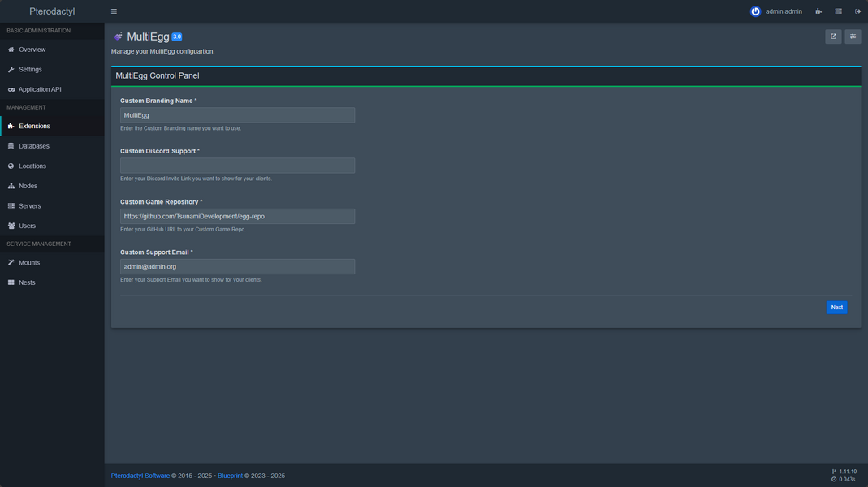This screenshot has width=868, height=487.
Task: Click the Users group icon
Action: pos(11,226)
